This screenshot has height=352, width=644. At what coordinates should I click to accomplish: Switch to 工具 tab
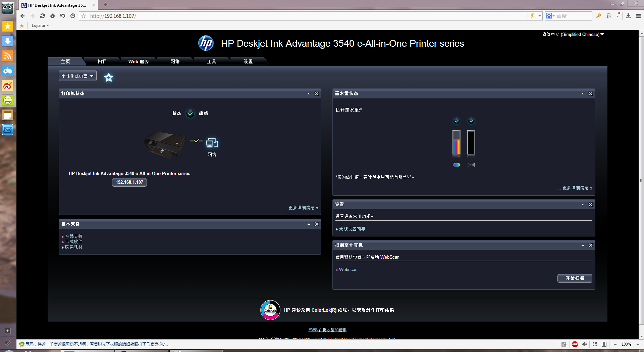pos(212,61)
